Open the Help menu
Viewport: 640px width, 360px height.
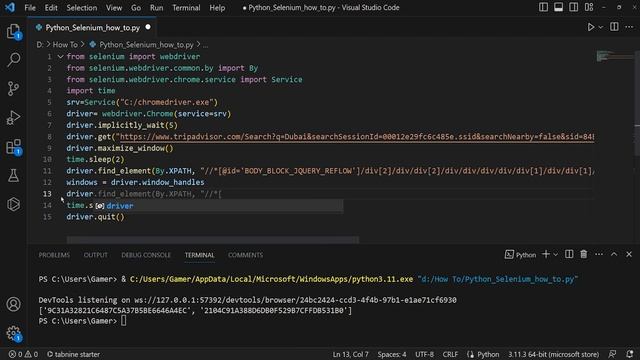click(217, 8)
